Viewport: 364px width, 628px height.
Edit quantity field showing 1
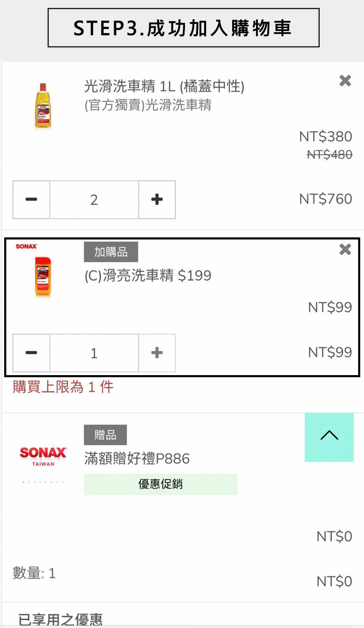(94, 353)
